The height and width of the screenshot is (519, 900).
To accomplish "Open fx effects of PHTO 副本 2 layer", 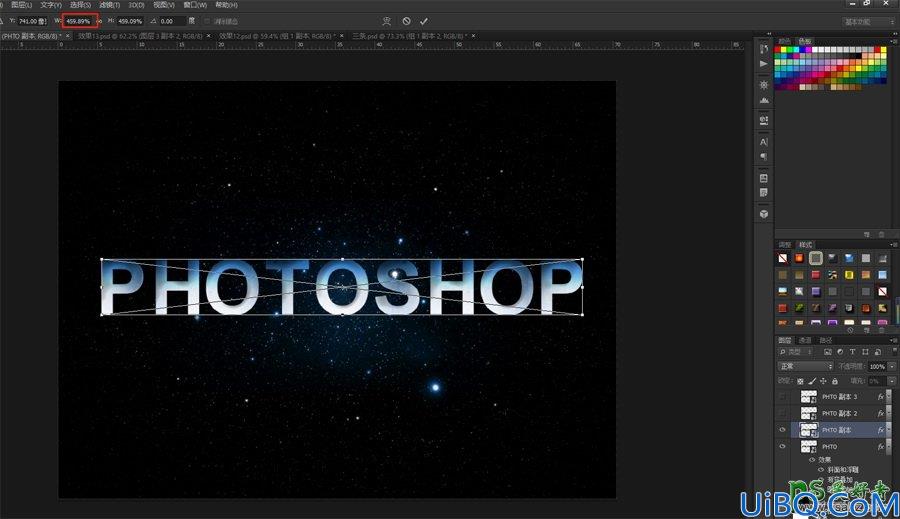I will (880, 413).
